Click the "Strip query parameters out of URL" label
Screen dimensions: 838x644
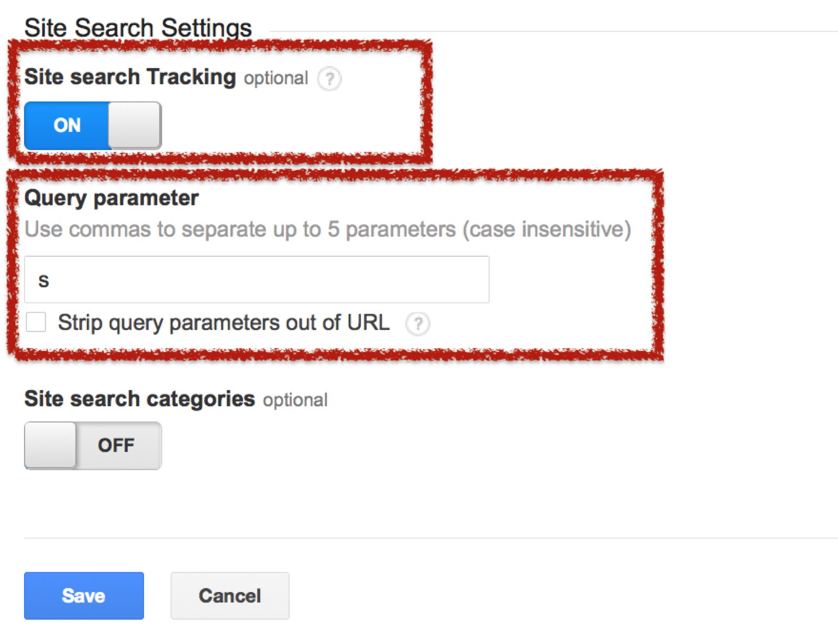click(x=224, y=323)
